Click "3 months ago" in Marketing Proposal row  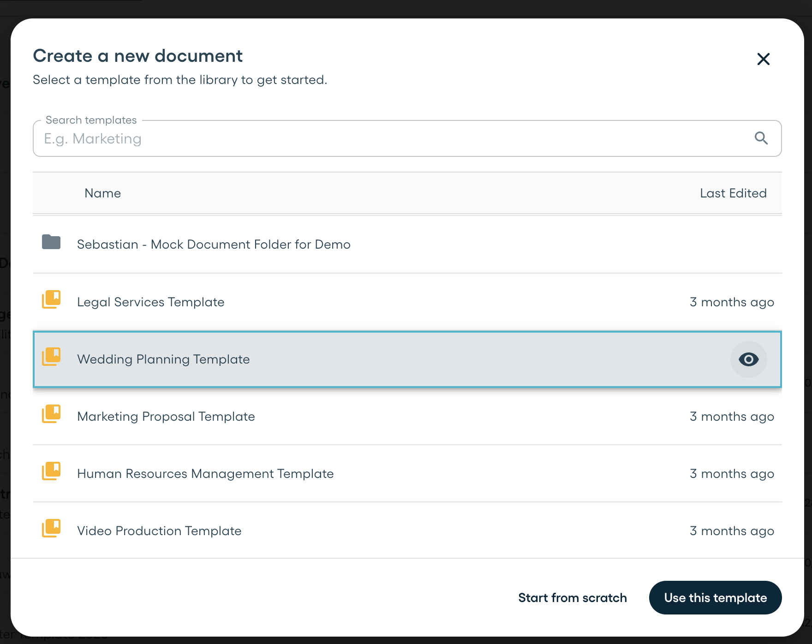pyautogui.click(x=732, y=417)
